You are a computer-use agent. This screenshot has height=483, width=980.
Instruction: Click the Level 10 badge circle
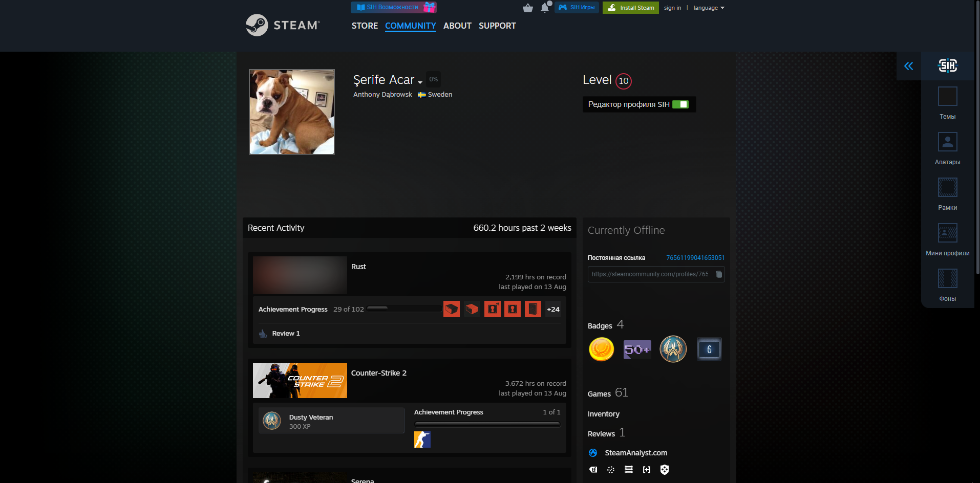click(x=624, y=81)
